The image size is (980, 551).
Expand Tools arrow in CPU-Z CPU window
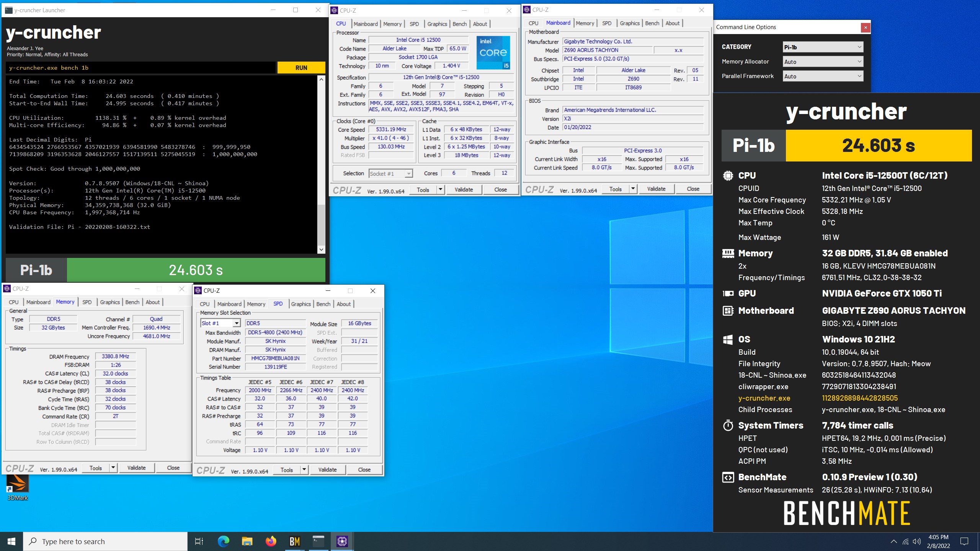pyautogui.click(x=440, y=189)
